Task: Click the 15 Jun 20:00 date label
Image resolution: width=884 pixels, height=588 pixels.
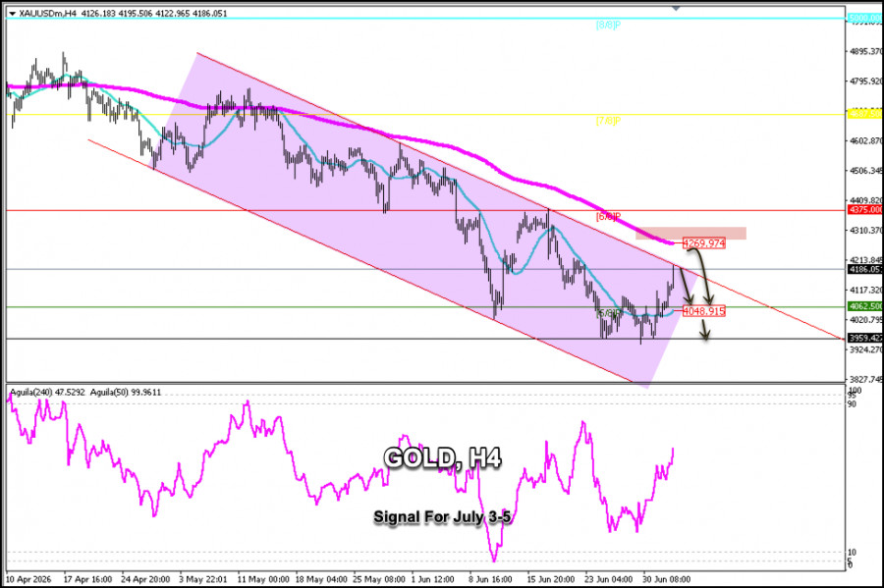Action: pos(551,579)
